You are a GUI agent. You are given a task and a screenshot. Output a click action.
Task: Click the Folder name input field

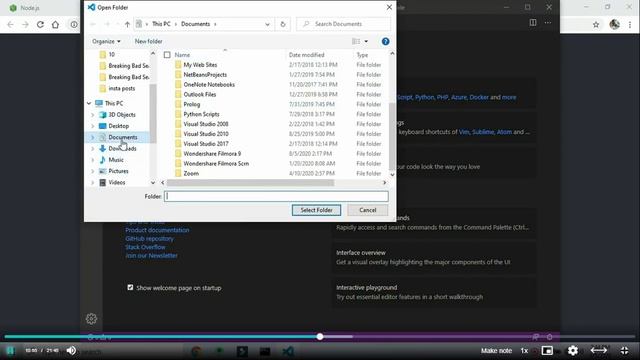click(276, 196)
